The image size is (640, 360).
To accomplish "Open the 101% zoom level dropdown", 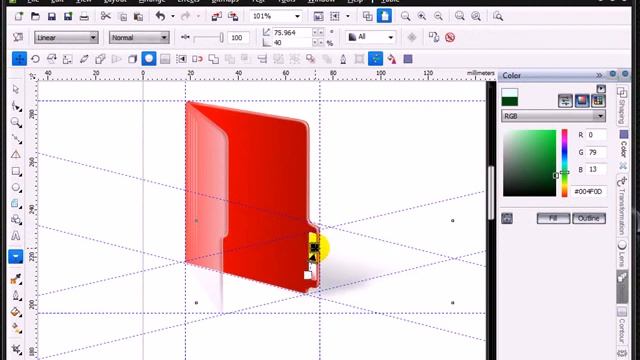I will pos(298,16).
